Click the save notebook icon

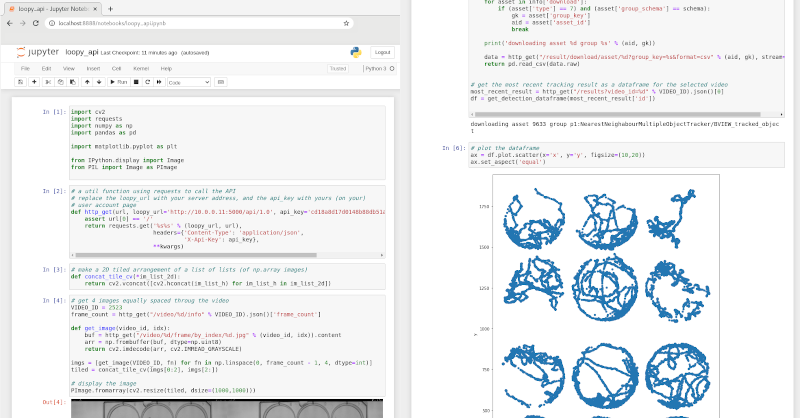tap(21, 81)
